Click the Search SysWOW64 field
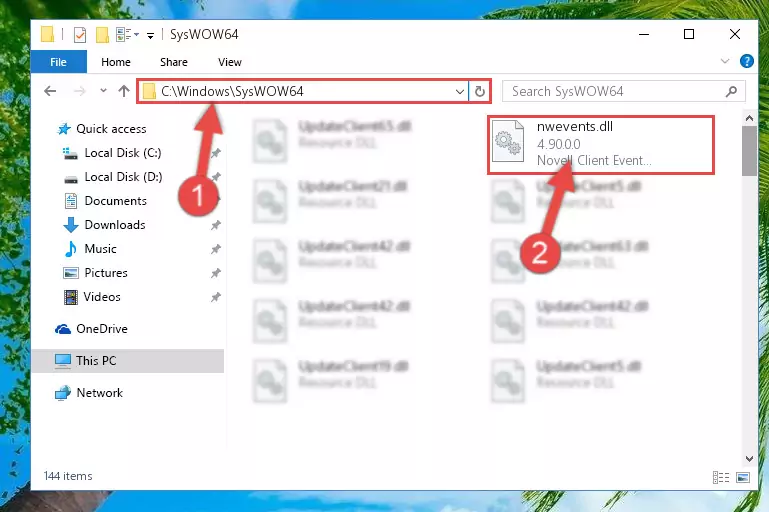Viewport: 769px width, 512px height. pyautogui.click(x=624, y=91)
